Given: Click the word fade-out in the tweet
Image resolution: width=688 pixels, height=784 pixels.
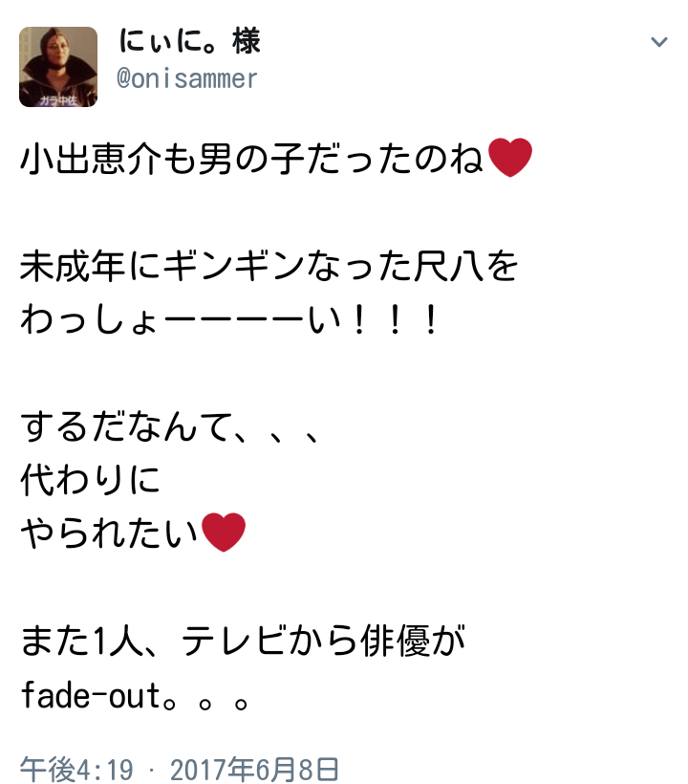Looking at the screenshot, I should point(91,695).
